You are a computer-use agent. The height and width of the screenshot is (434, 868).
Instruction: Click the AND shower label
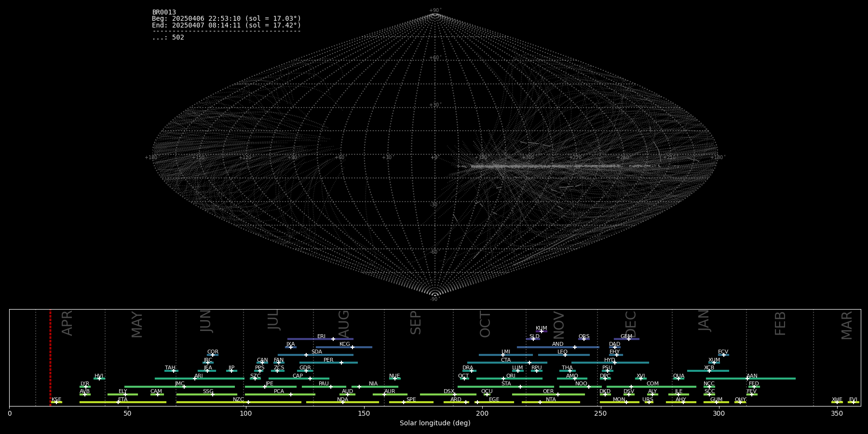pyautogui.click(x=557, y=344)
